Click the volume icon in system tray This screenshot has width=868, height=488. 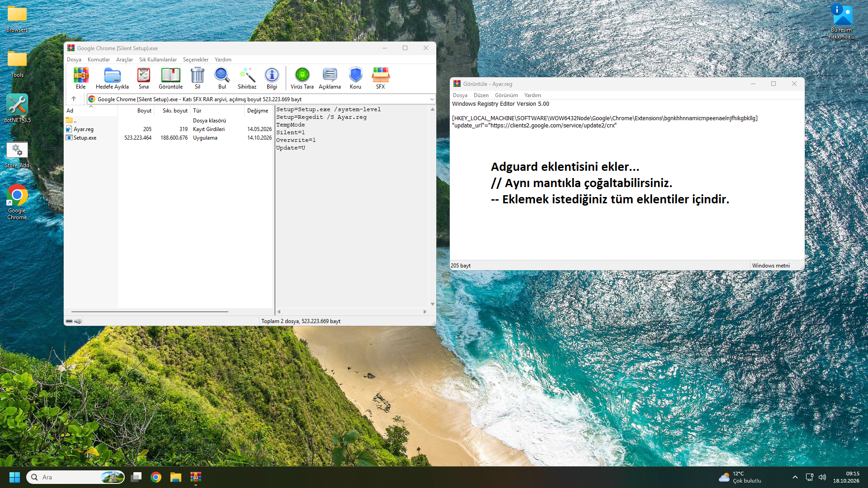coord(822,477)
